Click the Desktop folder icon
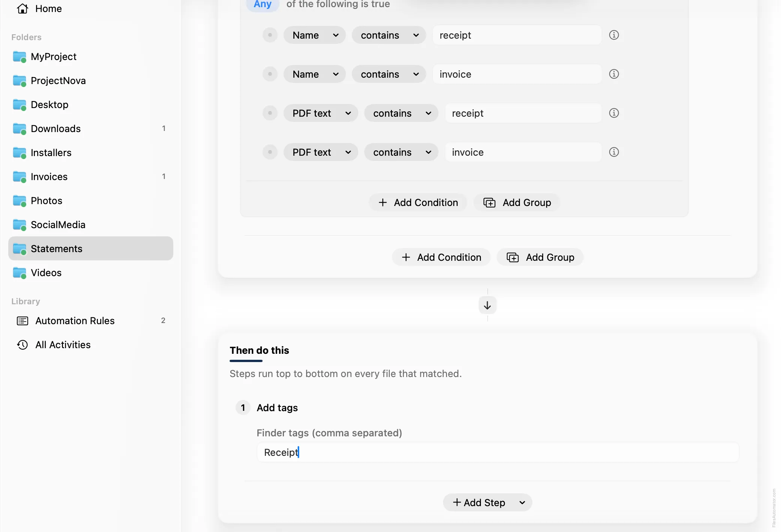The height and width of the screenshot is (532, 781). pyautogui.click(x=20, y=105)
